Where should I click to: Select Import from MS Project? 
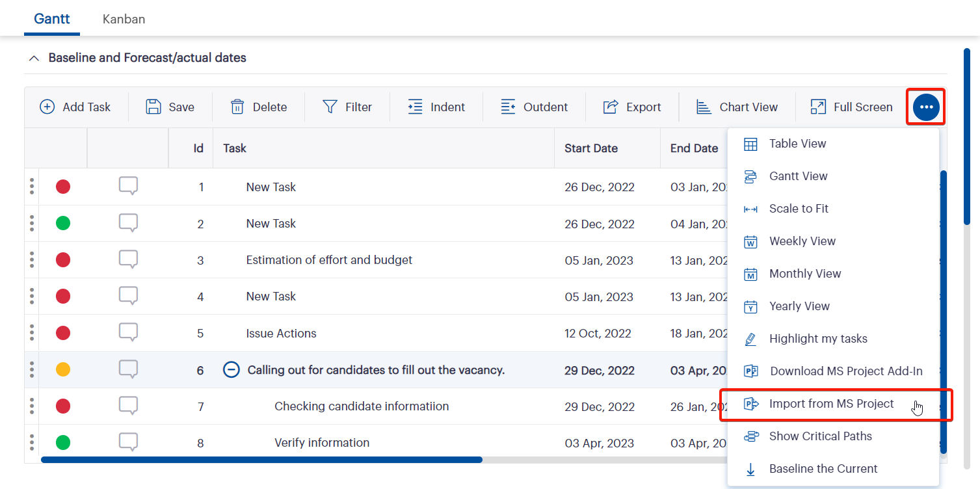[831, 404]
